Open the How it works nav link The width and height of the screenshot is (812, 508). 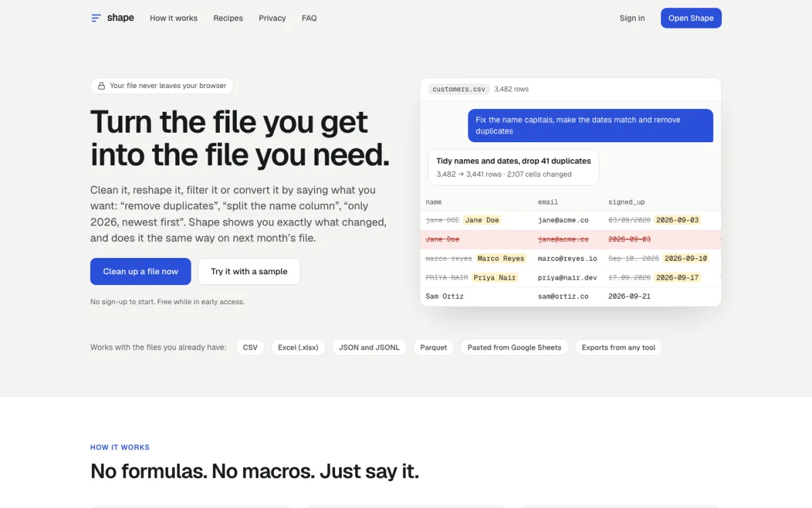click(174, 18)
